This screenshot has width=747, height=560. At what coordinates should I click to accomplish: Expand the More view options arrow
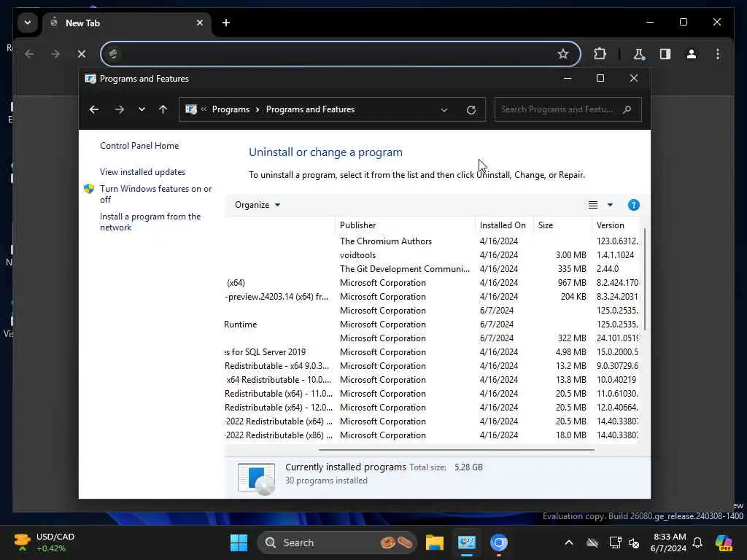point(610,205)
